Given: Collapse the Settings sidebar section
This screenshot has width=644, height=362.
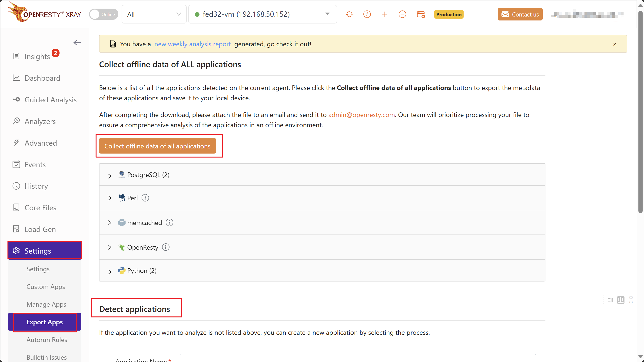Looking at the screenshot, I should point(44,250).
